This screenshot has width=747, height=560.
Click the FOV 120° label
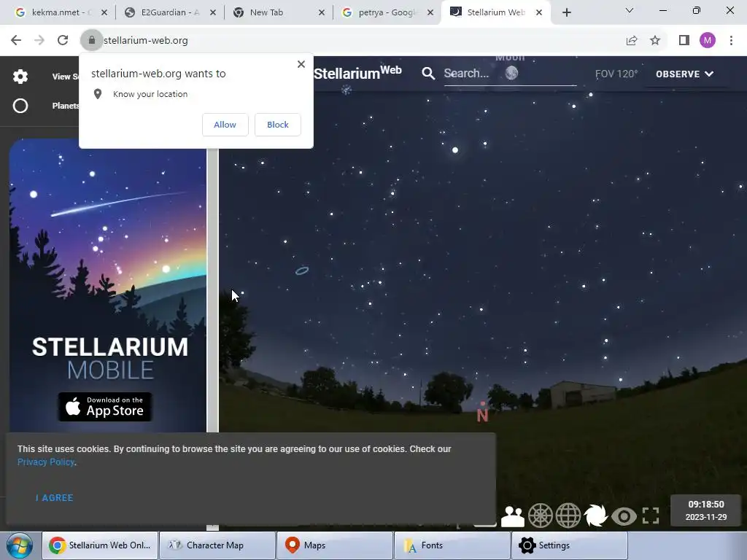[x=616, y=74]
